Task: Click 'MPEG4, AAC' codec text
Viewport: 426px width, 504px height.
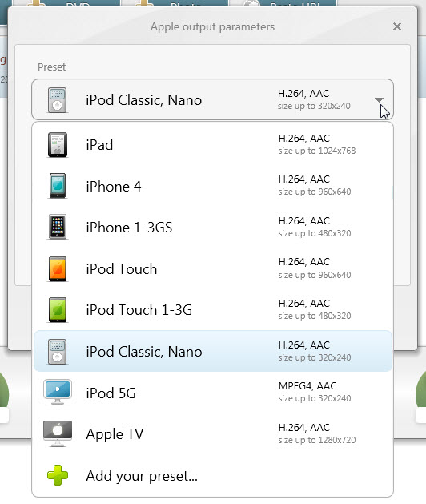Action: click(307, 385)
